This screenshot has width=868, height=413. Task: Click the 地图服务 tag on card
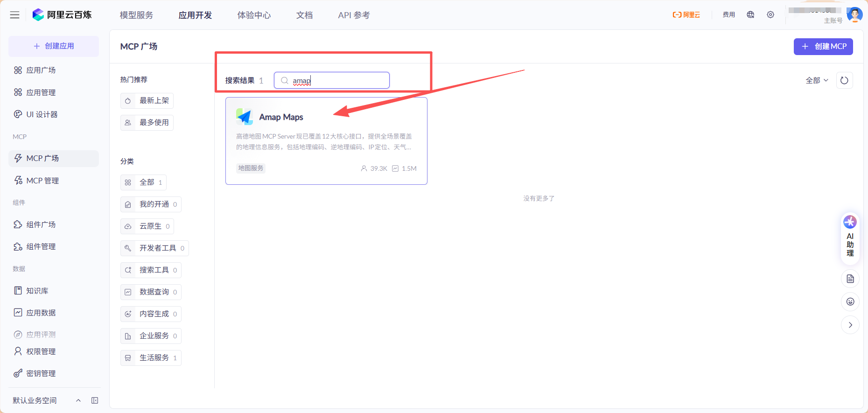click(251, 168)
